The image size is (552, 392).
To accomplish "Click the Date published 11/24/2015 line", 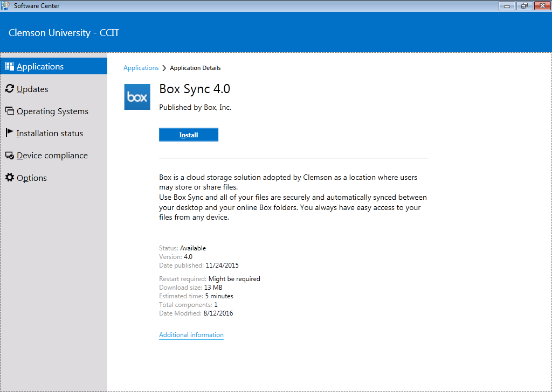I will pos(199,265).
